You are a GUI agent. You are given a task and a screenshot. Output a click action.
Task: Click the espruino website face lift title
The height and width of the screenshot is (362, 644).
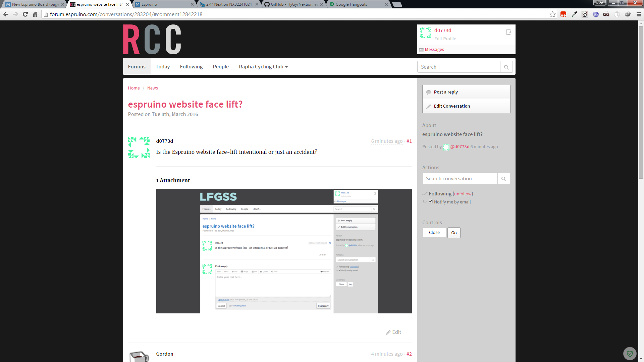pos(185,104)
